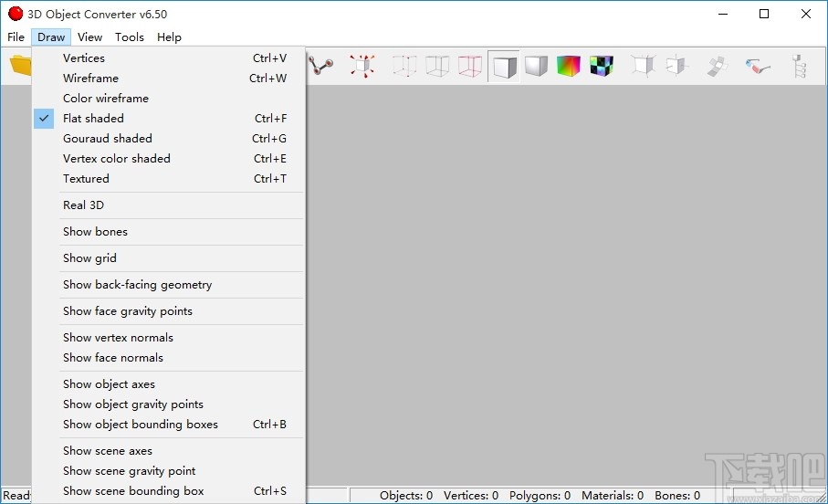Toggle Show back-facing geometry
The width and height of the screenshot is (828, 504).
point(169,285)
